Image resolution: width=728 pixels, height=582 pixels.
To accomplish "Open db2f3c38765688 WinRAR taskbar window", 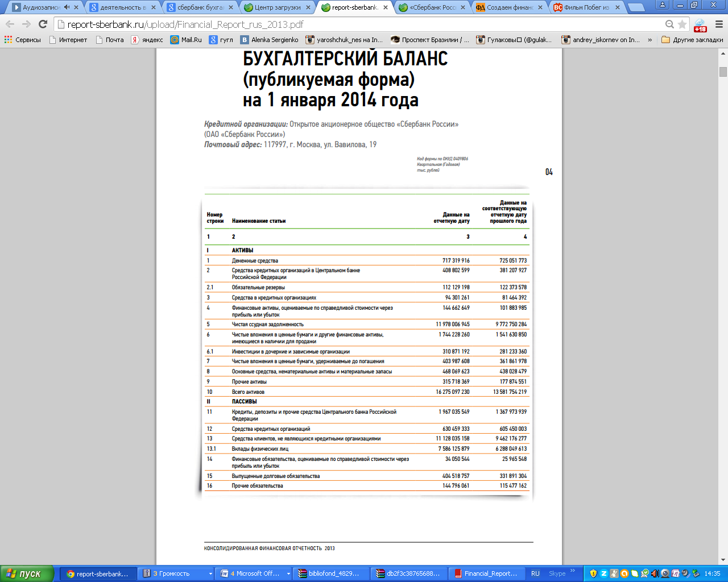I will pos(409,573).
